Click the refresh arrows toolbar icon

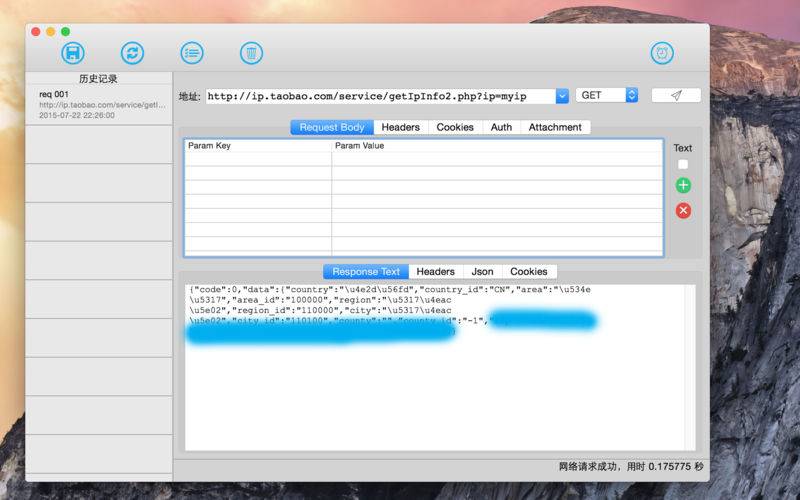pyautogui.click(x=132, y=53)
